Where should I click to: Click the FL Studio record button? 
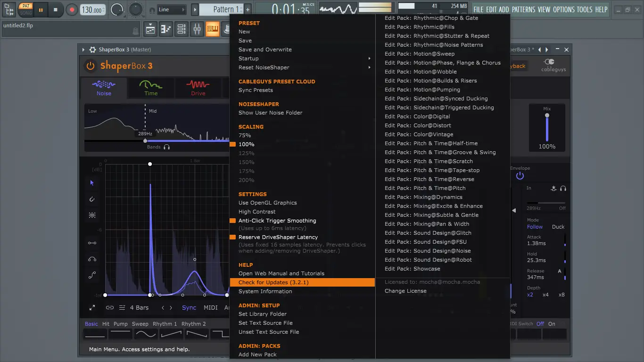pyautogui.click(x=72, y=9)
